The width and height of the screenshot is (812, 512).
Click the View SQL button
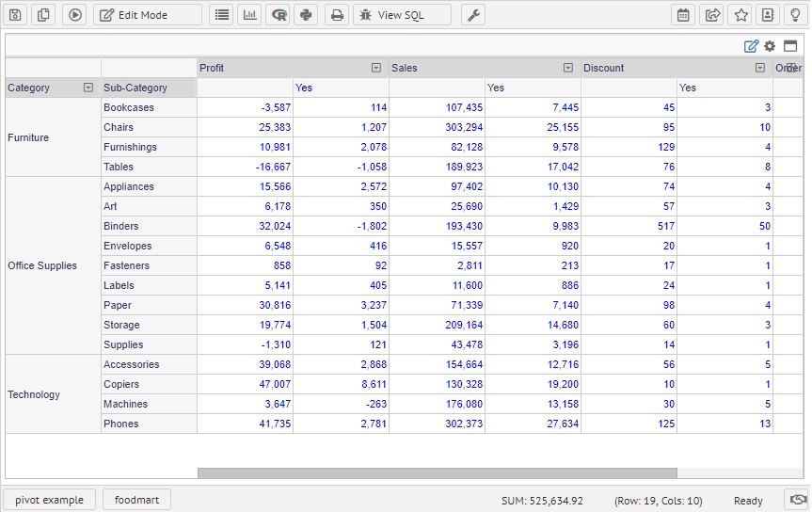coord(402,15)
